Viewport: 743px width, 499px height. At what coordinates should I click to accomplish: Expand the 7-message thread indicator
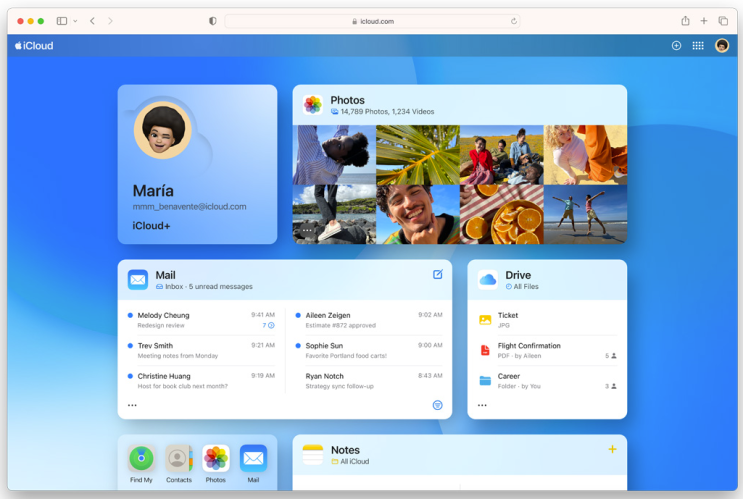(269, 326)
